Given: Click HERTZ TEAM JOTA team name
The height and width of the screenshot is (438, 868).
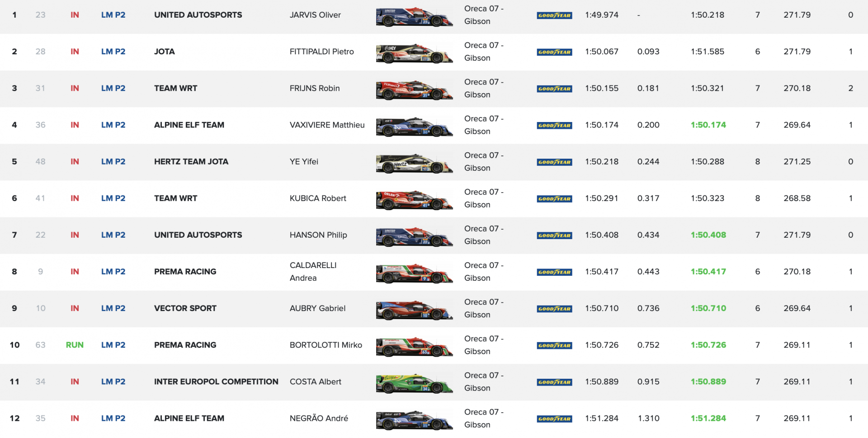Looking at the screenshot, I should tap(191, 161).
